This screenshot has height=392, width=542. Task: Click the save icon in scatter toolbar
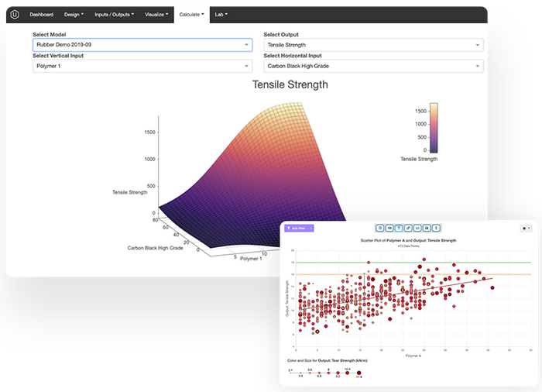point(427,228)
